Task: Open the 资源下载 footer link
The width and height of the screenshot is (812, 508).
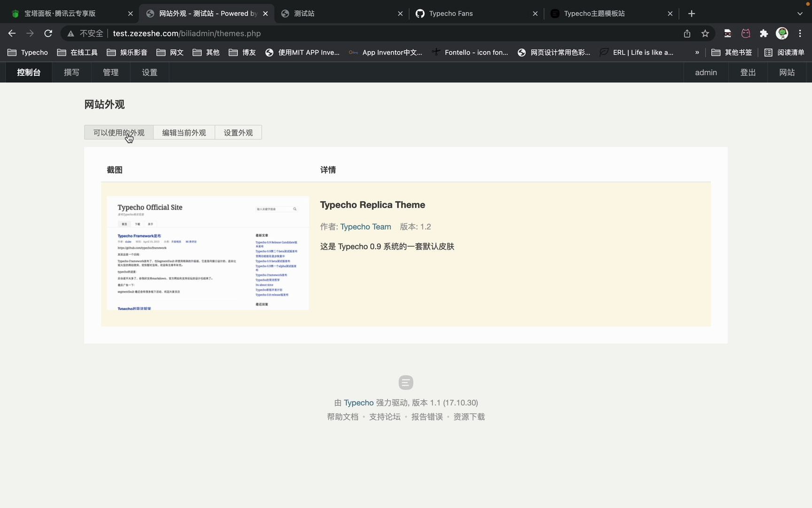Action: pos(469,417)
